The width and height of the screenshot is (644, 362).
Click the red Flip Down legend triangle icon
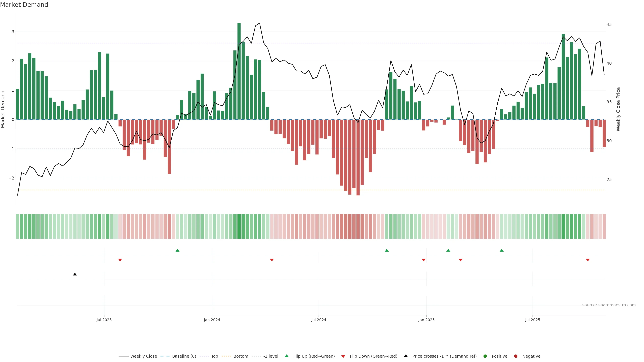click(x=343, y=356)
